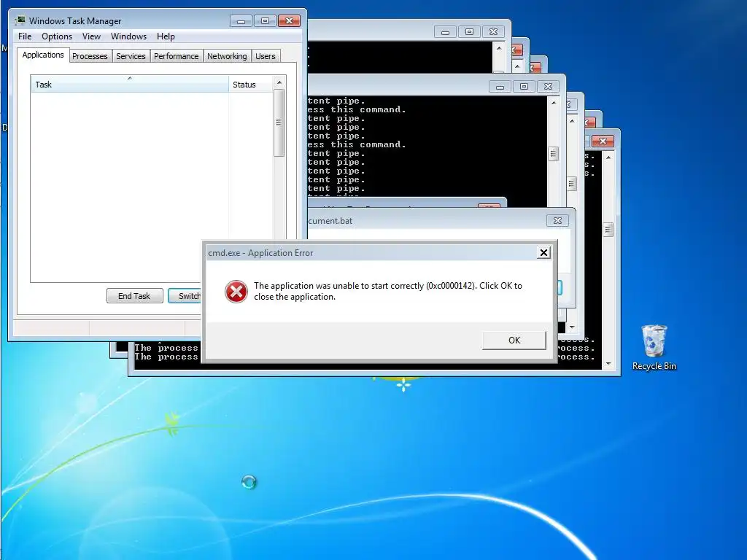The height and width of the screenshot is (560, 747).
Task: Open the Recycle Bin desktop icon
Action: click(654, 348)
